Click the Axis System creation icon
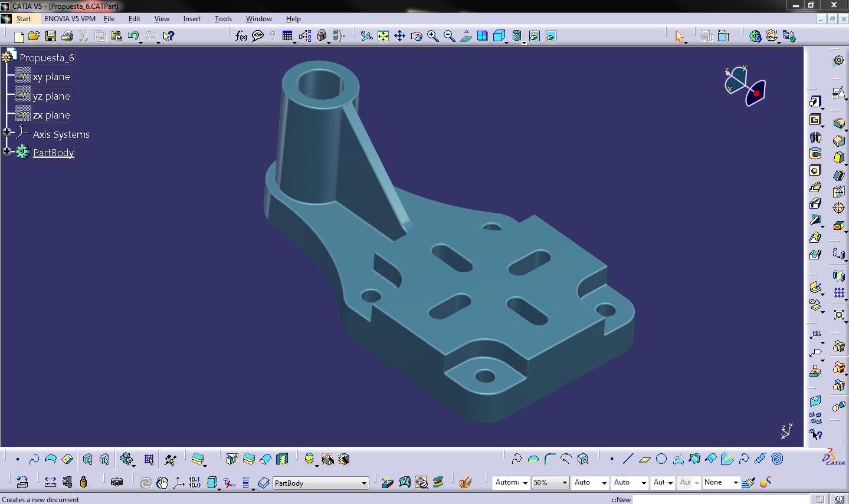Screen dimensions: 849x504 point(178,482)
